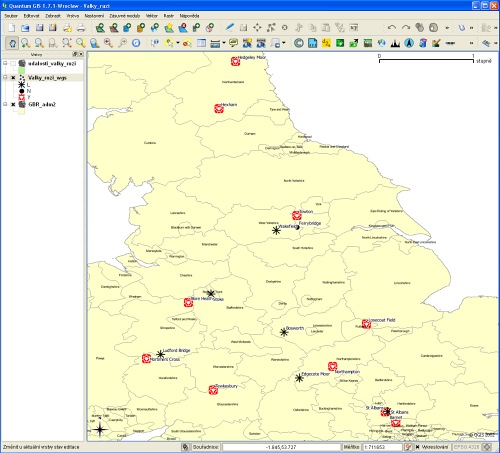
Task: Click the Zoom Full extent icon with red arrows
Action: tap(67, 43)
